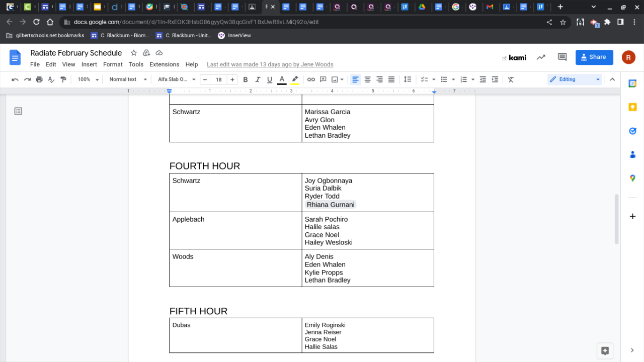Open the comment history icon
Image resolution: width=644 pixels, height=362 pixels.
562,57
